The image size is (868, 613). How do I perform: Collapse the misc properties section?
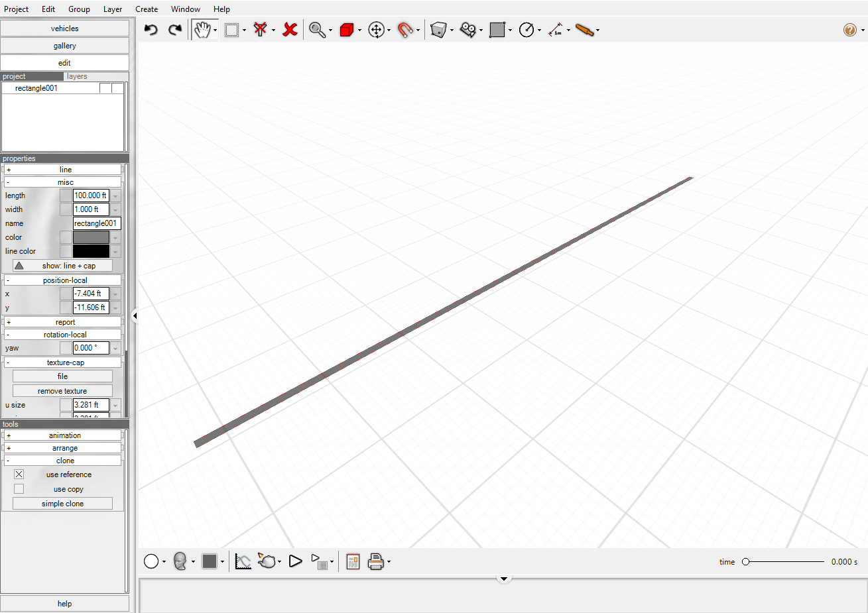tap(63, 182)
